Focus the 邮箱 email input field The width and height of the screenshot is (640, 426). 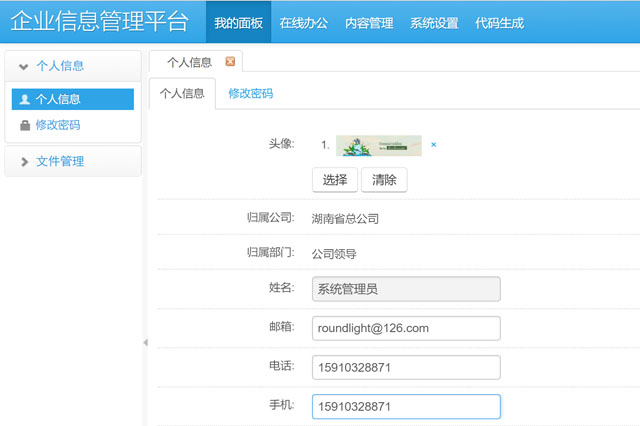[x=405, y=328]
